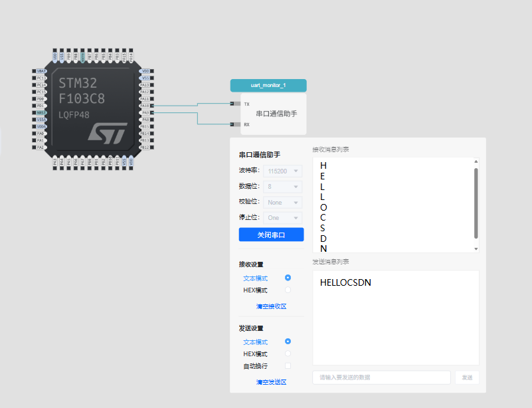
Task: Click the RX port of uart monitor
Action: point(236,124)
